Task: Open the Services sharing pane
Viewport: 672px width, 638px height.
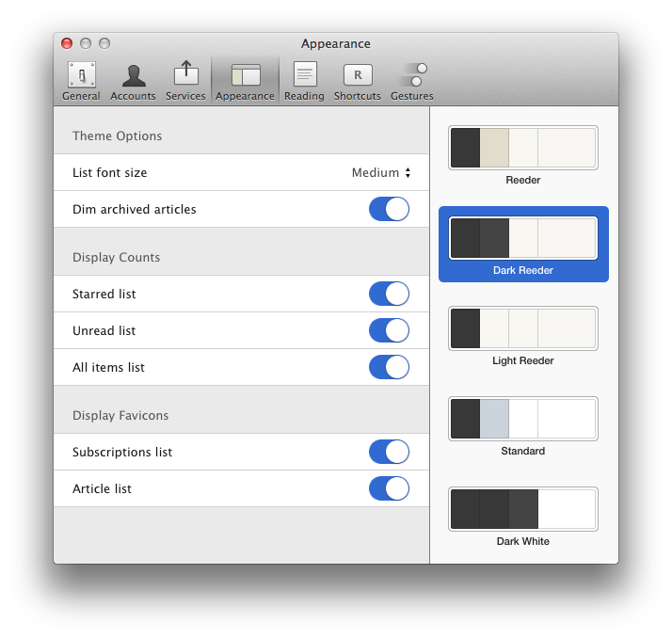Action: [185, 81]
